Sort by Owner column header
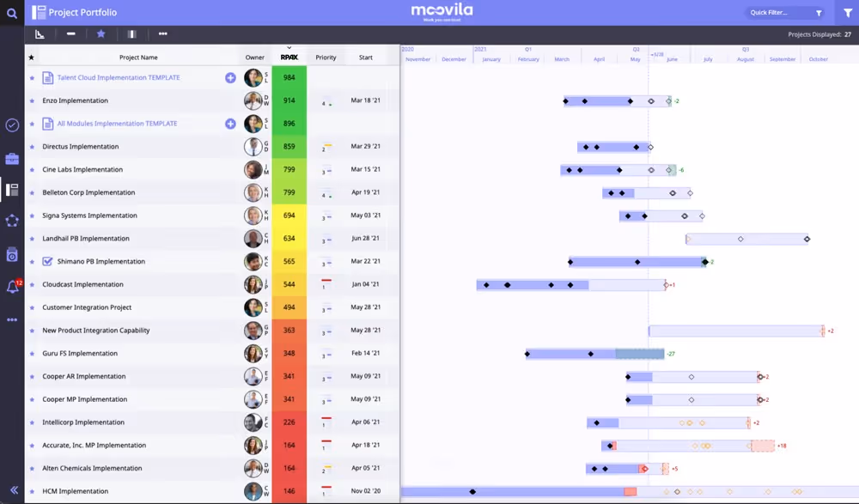This screenshot has width=859, height=504. [x=255, y=57]
